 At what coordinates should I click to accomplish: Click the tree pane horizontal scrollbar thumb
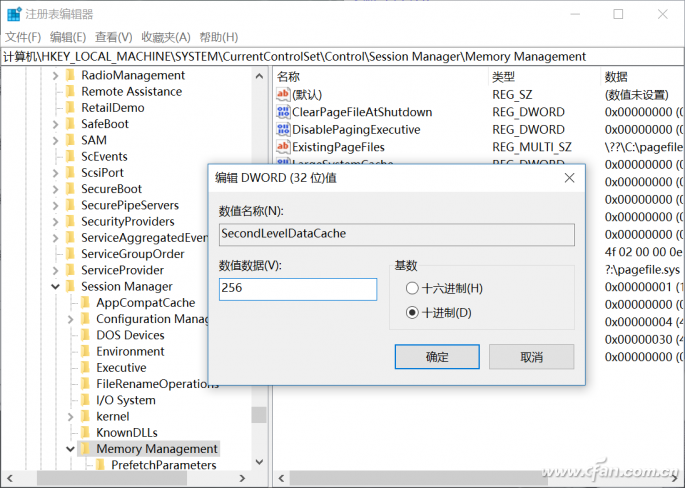(112, 478)
